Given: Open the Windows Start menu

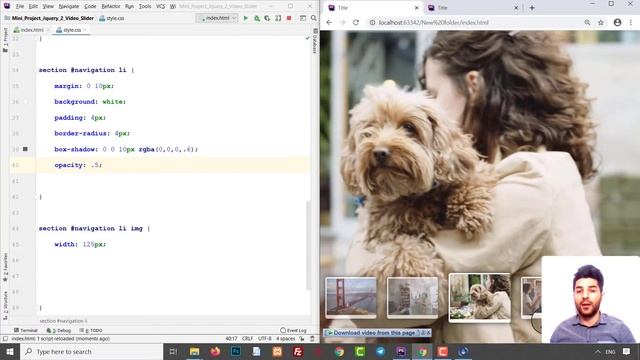Looking at the screenshot, I should 10,351.
